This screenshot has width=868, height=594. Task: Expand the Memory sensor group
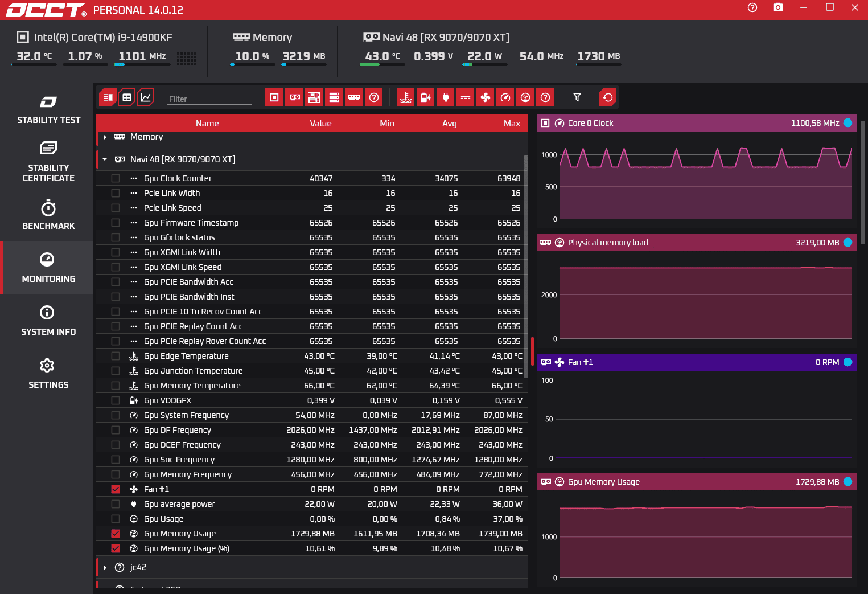pos(105,137)
